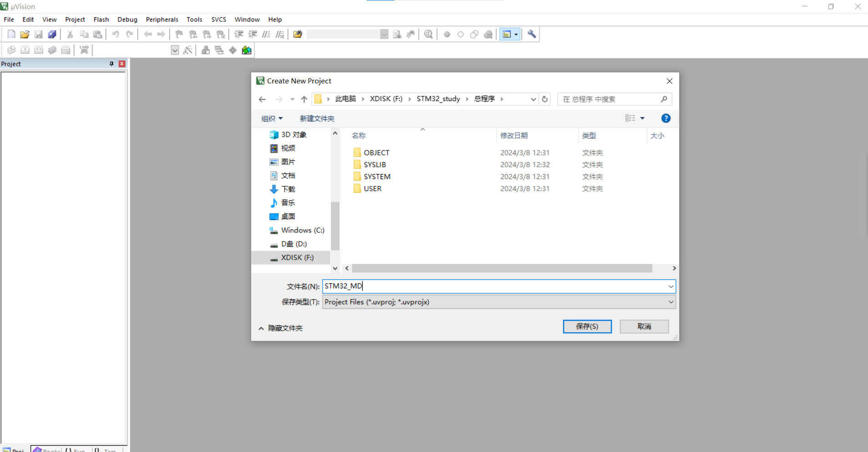The width and height of the screenshot is (868, 452).
Task: Click the 新建文件夹 new folder button
Action: coord(317,118)
